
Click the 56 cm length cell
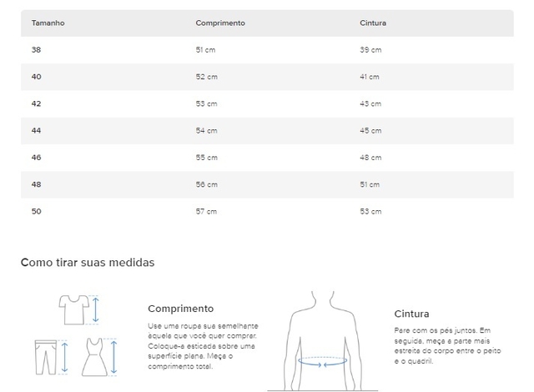point(206,184)
